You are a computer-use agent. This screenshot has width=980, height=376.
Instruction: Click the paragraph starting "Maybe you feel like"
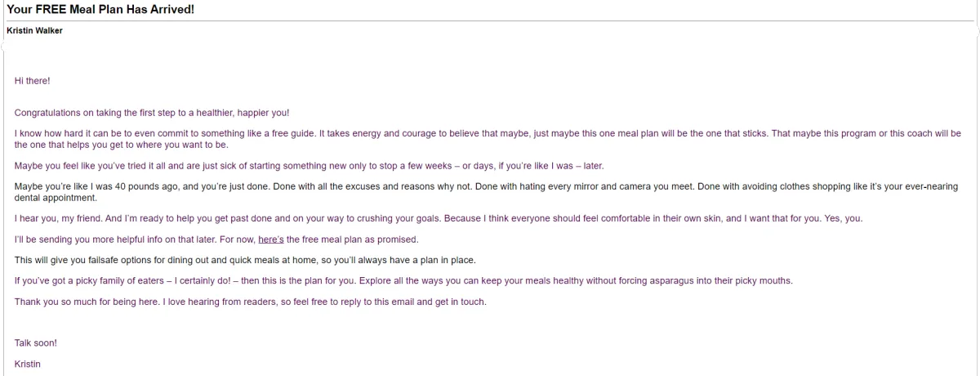[x=309, y=165]
